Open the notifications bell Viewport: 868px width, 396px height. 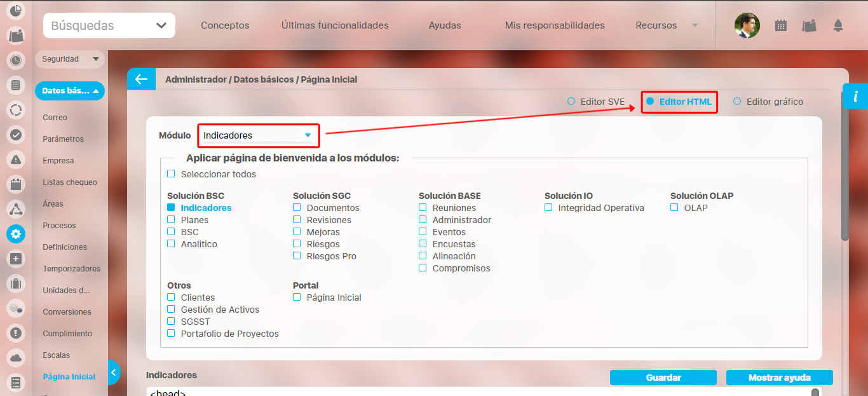838,26
